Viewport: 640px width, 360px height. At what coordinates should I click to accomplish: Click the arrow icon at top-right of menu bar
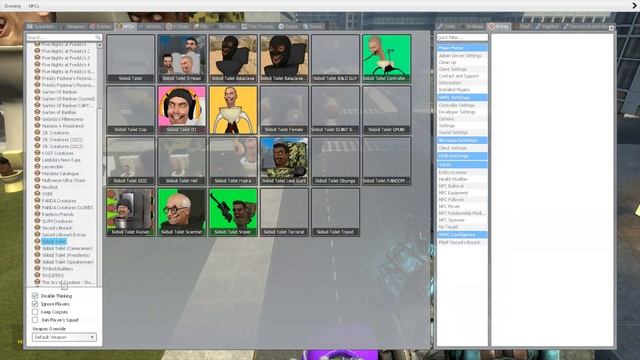[x=634, y=6]
